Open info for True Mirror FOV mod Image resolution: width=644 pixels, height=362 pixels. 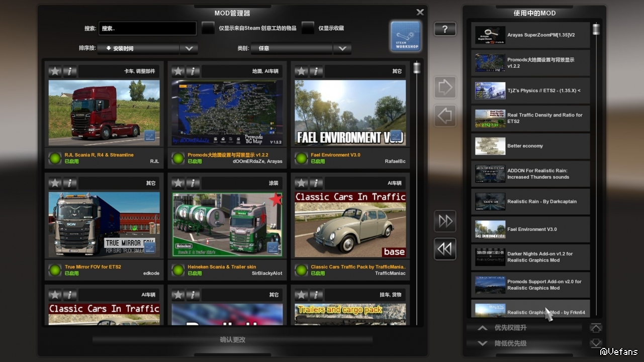70,183
